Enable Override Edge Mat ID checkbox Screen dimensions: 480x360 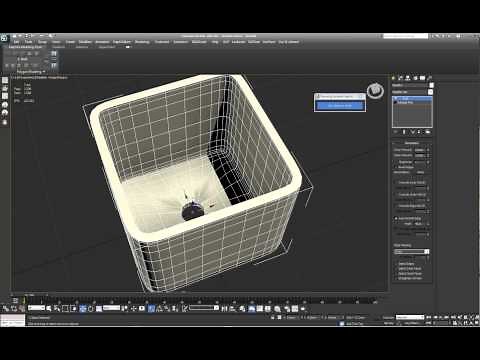[x=396, y=206]
